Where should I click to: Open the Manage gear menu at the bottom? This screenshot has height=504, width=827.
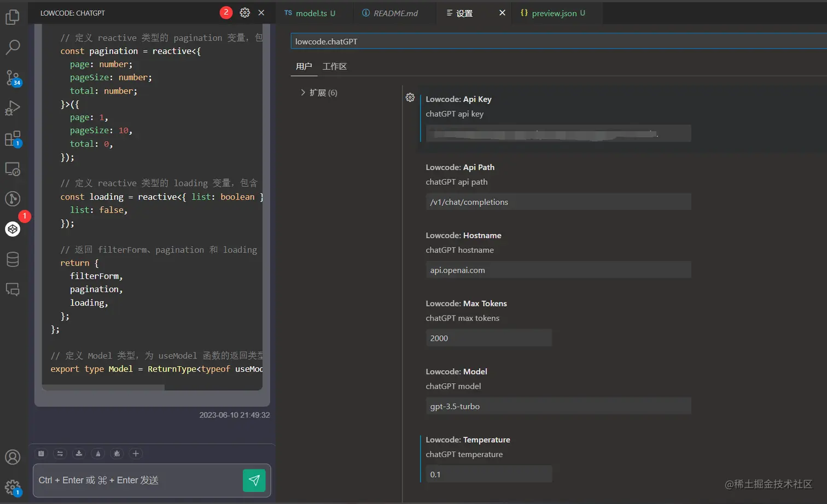point(13,487)
